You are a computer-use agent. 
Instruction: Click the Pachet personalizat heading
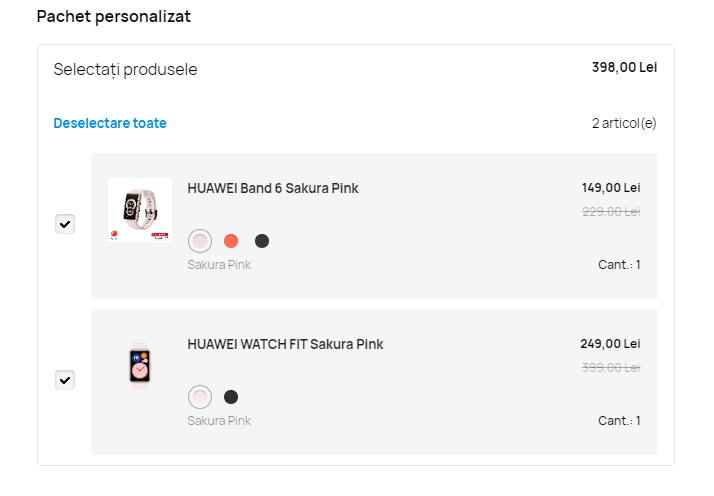click(x=113, y=17)
